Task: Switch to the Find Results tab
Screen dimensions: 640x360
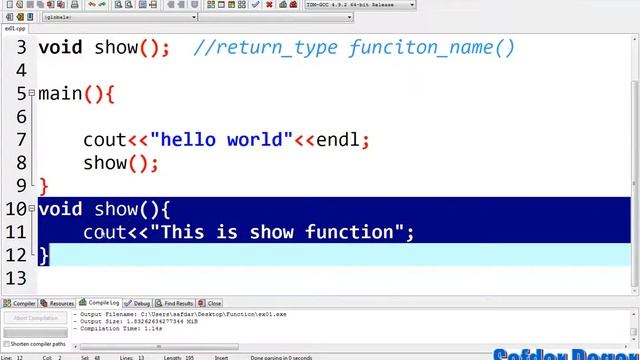Action: pyautogui.click(x=174, y=303)
